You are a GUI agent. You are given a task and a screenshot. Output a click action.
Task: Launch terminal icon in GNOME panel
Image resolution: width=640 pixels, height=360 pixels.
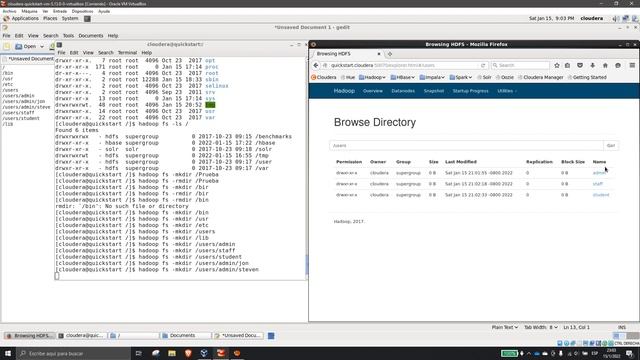click(87, 19)
